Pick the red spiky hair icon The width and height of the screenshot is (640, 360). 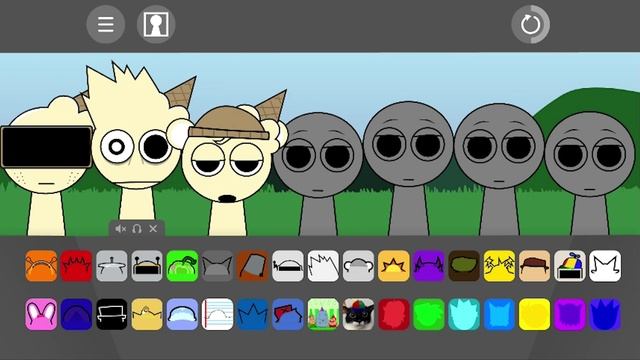(76, 266)
